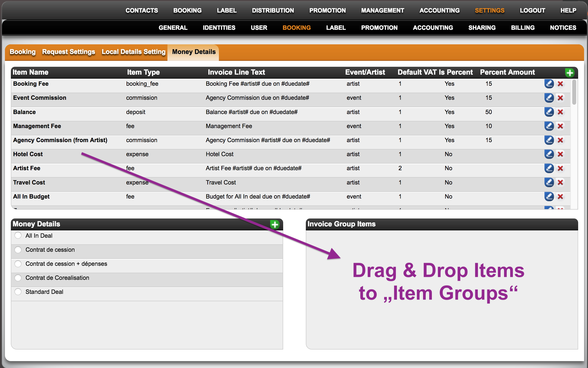This screenshot has width=588, height=368.
Task: Edit the Event Commission row
Action: point(549,98)
